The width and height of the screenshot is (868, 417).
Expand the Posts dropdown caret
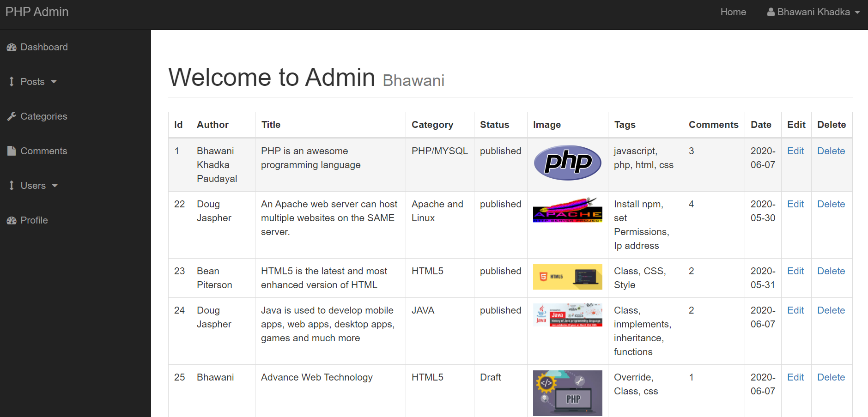(x=54, y=82)
